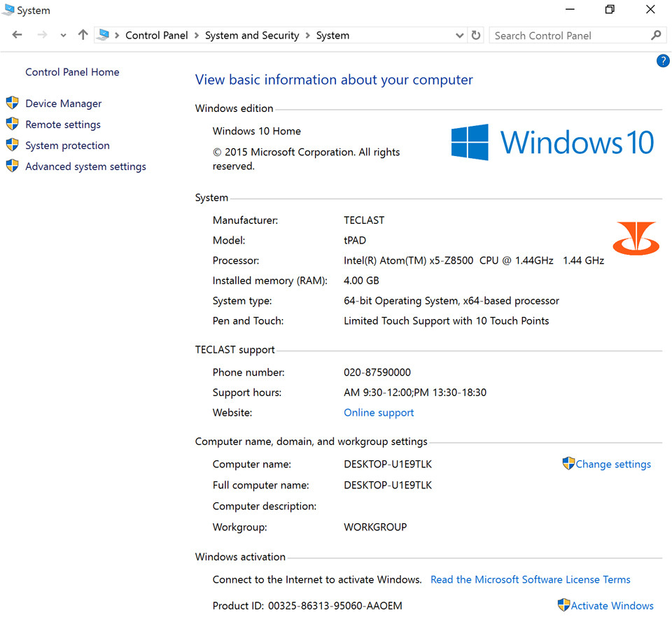Close the System window

650,9
